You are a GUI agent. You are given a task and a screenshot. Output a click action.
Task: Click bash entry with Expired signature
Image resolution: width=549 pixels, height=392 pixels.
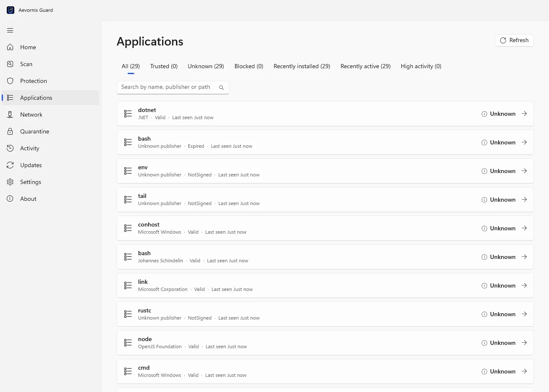point(325,142)
